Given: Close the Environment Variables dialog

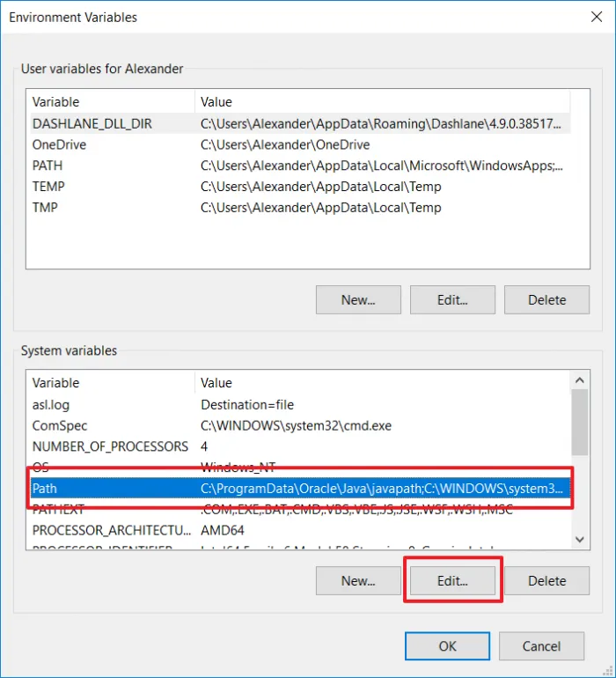Looking at the screenshot, I should pos(597,17).
